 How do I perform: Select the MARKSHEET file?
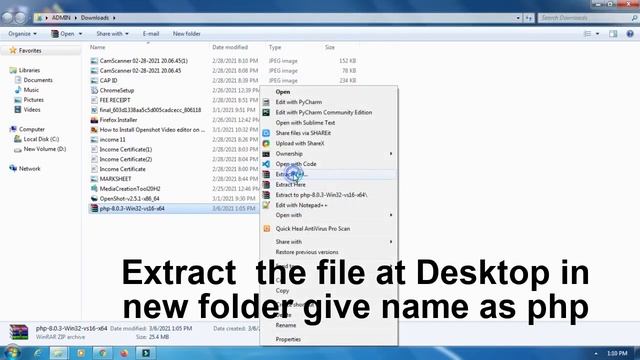pyautogui.click(x=115, y=179)
